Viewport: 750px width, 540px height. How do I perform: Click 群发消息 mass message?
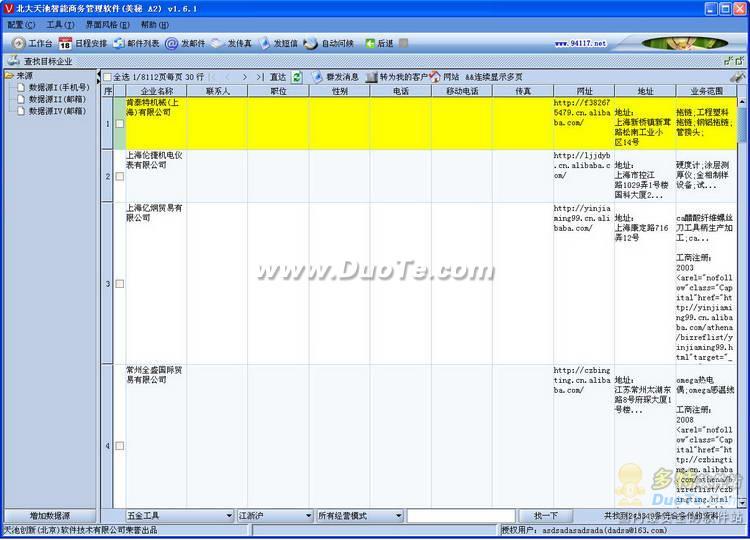point(335,77)
